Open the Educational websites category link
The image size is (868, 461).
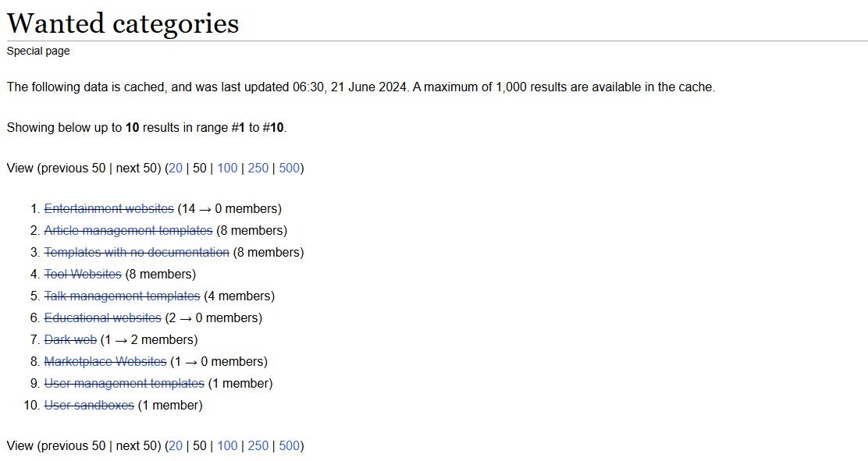(102, 317)
